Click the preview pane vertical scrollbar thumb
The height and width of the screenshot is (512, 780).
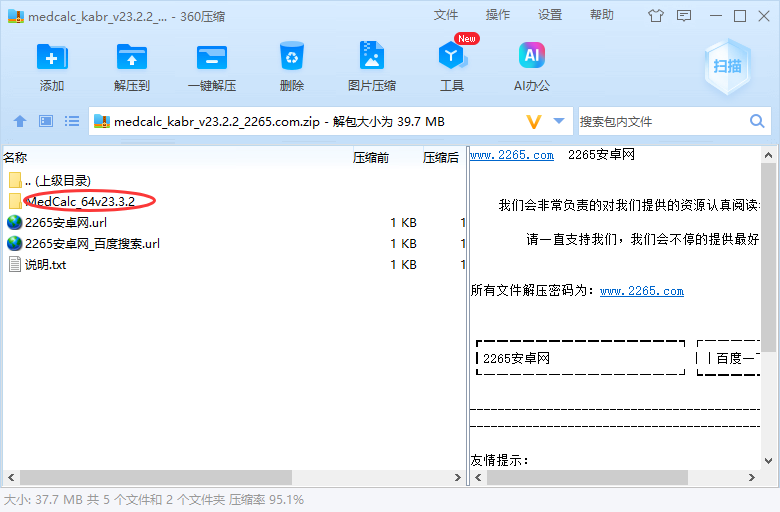[769, 256]
